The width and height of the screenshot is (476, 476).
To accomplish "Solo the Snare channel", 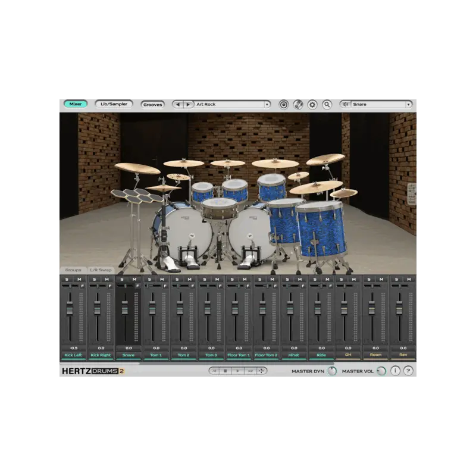I will click(122, 279).
